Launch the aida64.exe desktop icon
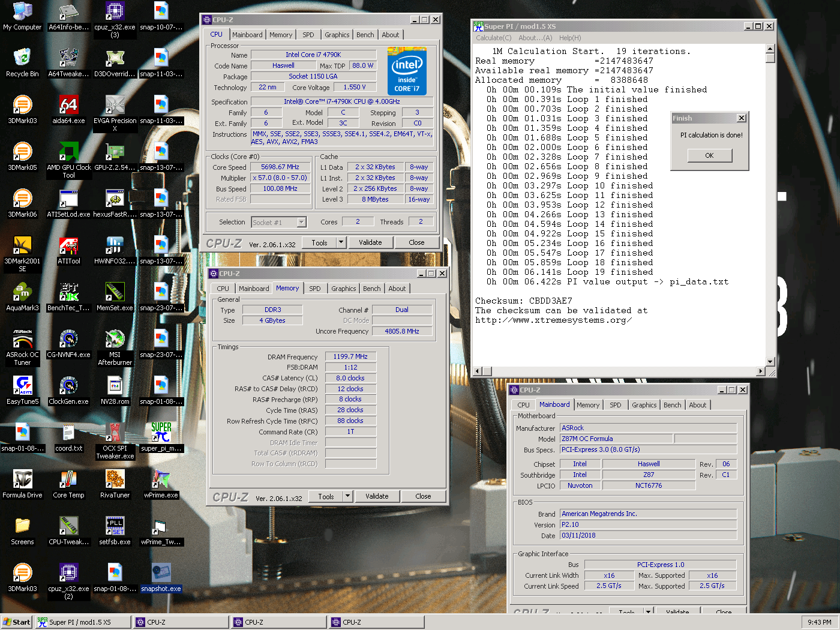The image size is (840, 630). (69, 110)
